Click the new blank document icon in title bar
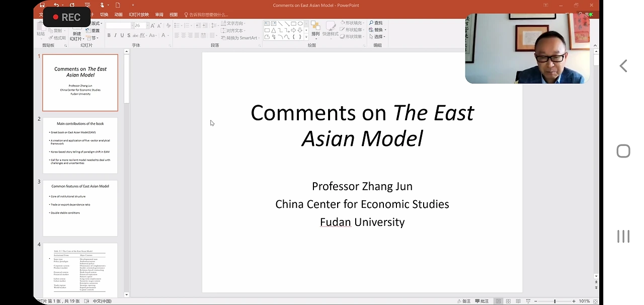The height and width of the screenshot is (305, 644). pos(118,5)
